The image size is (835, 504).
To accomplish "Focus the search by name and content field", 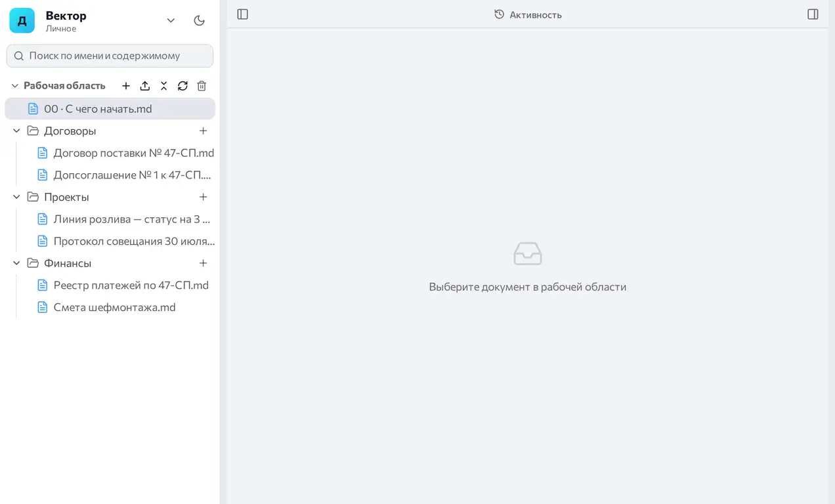I will pos(110,56).
